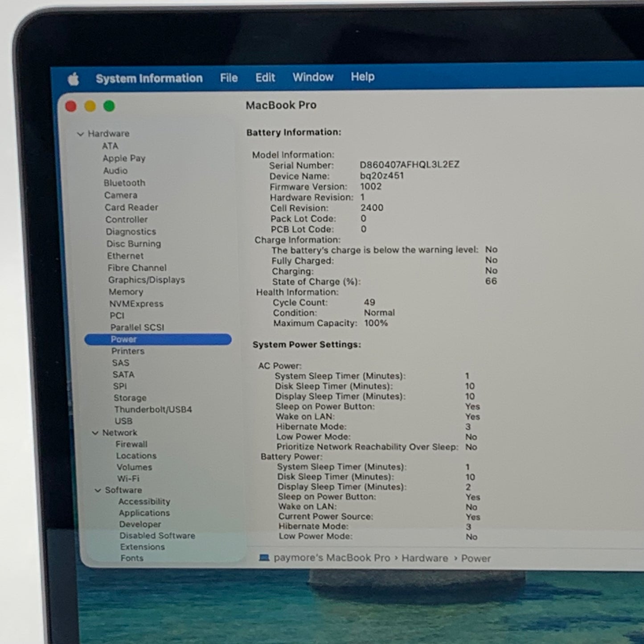Select Diagnostics in the sidebar
This screenshot has width=644, height=644.
coord(131,232)
